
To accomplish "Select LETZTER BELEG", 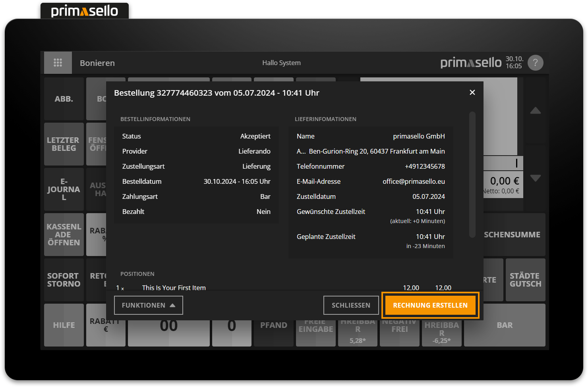I will click(64, 144).
